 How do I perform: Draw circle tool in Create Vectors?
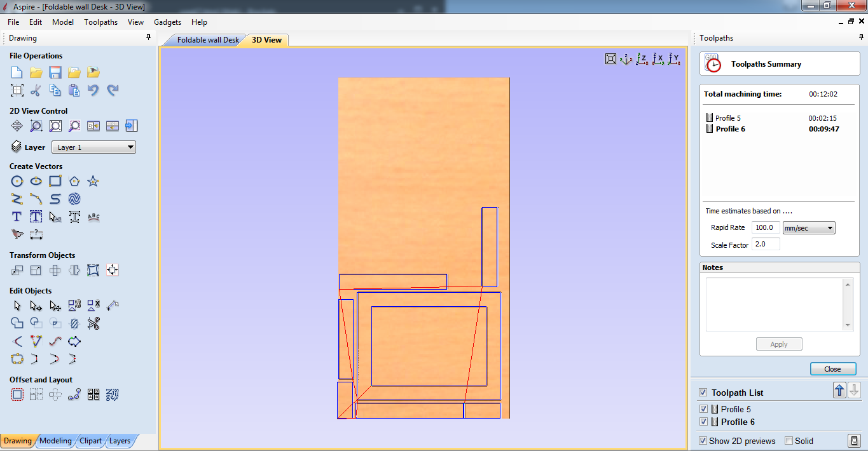pyautogui.click(x=17, y=181)
